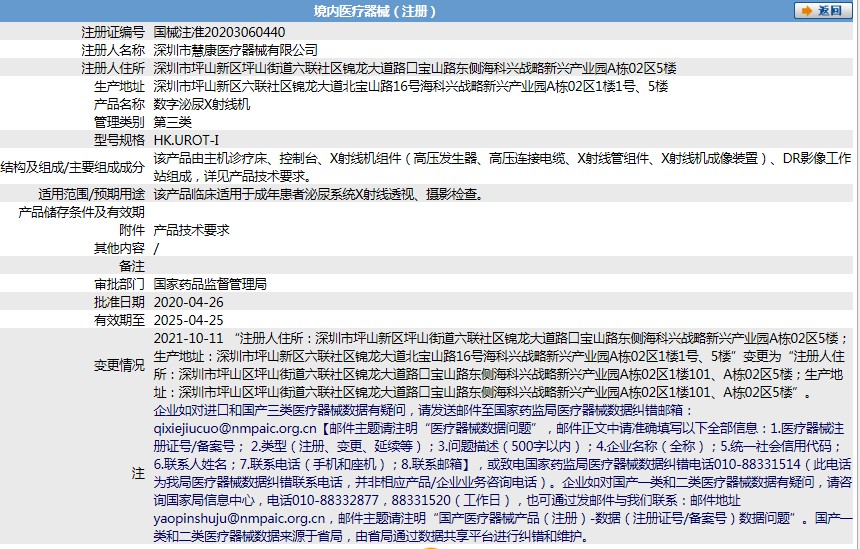Click the intended-use text about 泌尿系统X射线透视
860x549 pixels.
pyautogui.click(x=318, y=194)
